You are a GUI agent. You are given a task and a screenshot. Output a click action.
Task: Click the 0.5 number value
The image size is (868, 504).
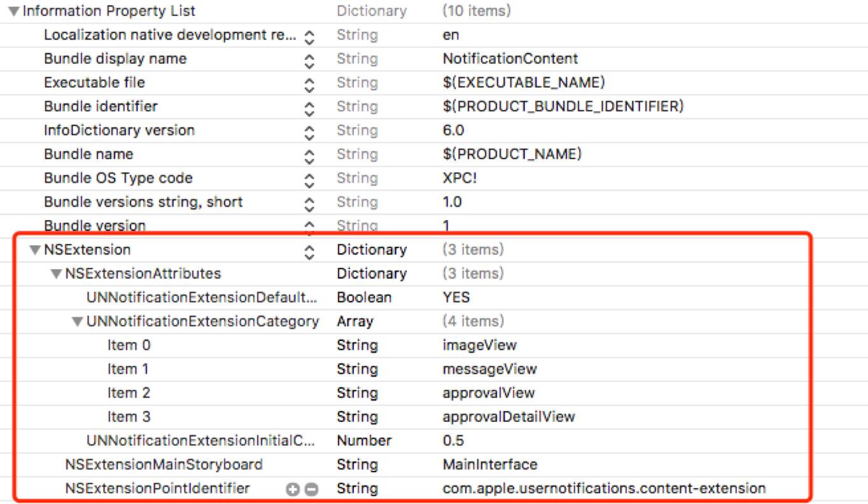(453, 441)
